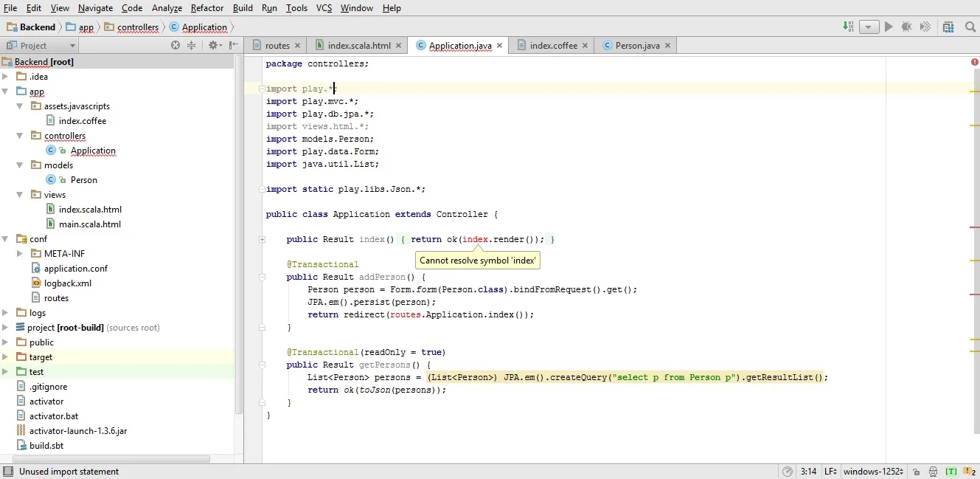The width and height of the screenshot is (980, 479).
Task: Expand the META-INF folder
Action: 20,254
